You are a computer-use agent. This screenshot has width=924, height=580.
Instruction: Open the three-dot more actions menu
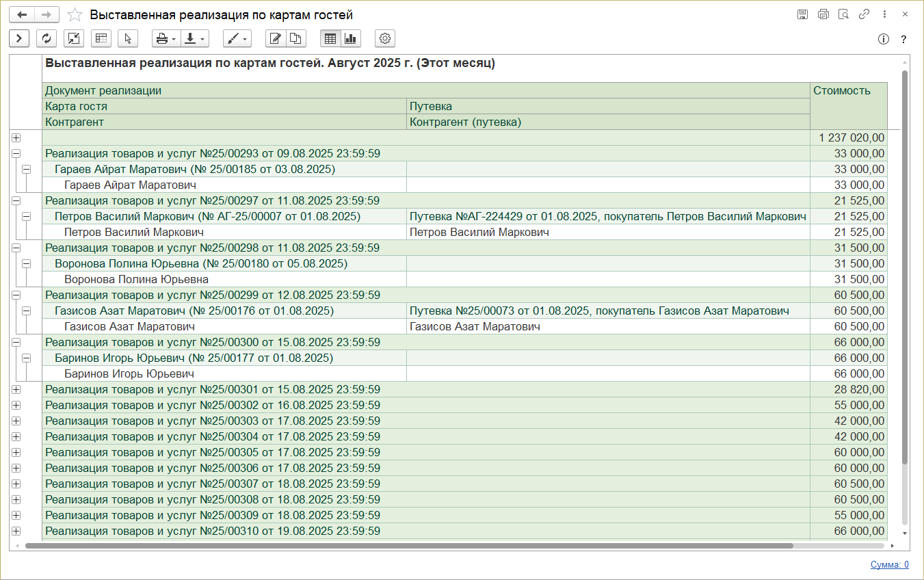pos(884,14)
